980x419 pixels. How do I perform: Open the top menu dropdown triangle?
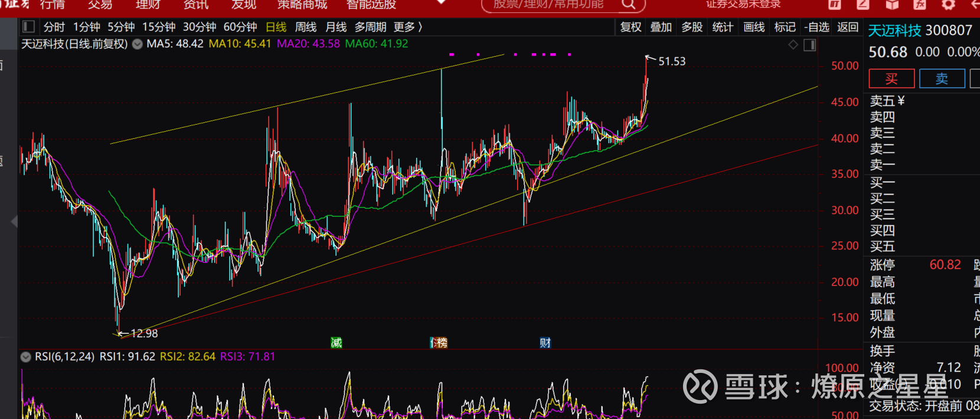[440, 3]
